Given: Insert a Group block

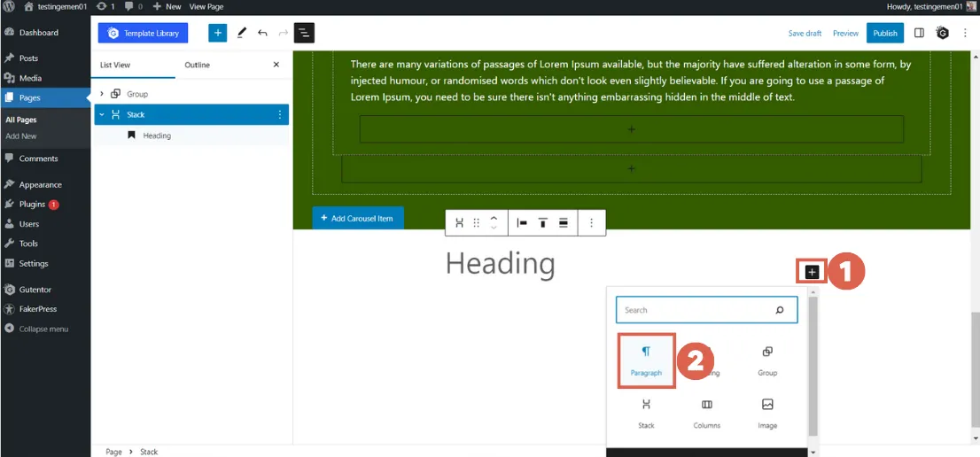Looking at the screenshot, I should (x=767, y=361).
